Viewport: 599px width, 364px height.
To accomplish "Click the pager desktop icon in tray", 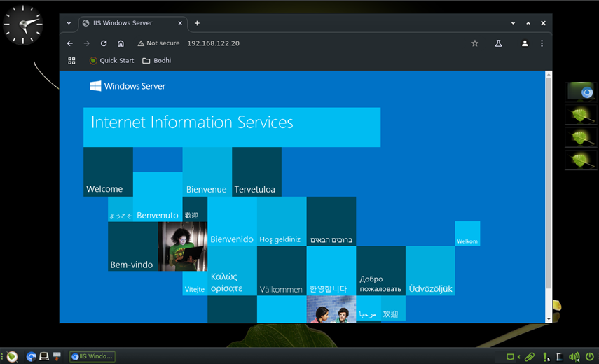I will click(x=510, y=357).
